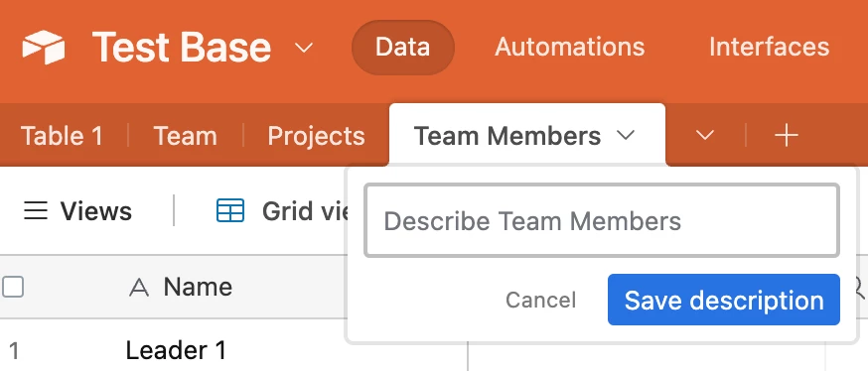Select the Data tab pill
The height and width of the screenshot is (371, 868).
[x=403, y=48]
